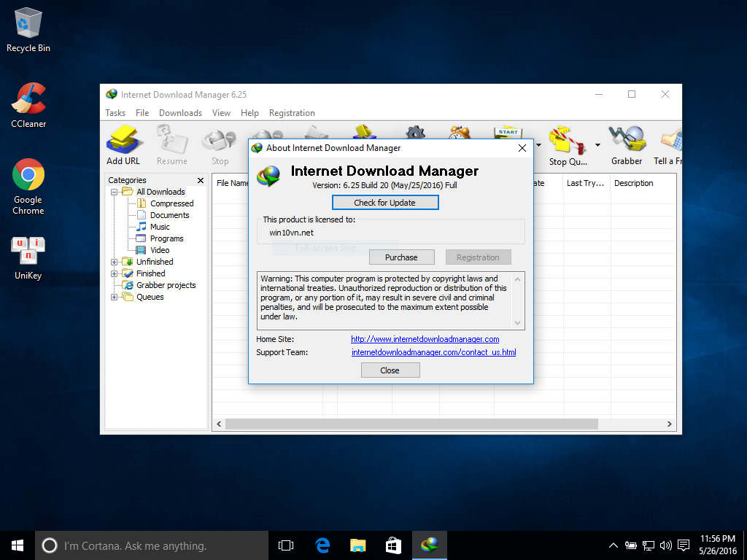The height and width of the screenshot is (560, 747).
Task: Select the Queues folder label
Action: (150, 297)
